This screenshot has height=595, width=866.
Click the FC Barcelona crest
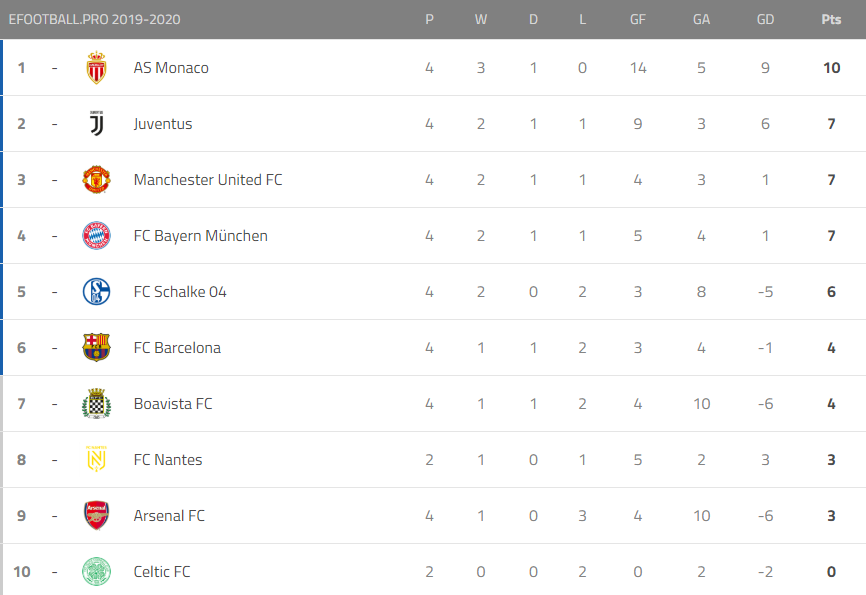pos(97,347)
